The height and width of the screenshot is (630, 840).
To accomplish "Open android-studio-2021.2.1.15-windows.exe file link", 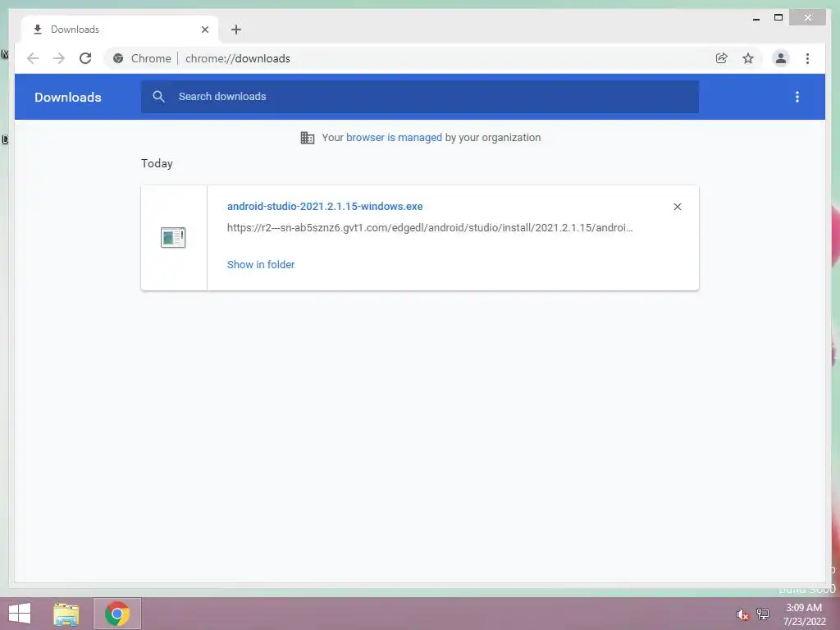I will pyautogui.click(x=325, y=206).
